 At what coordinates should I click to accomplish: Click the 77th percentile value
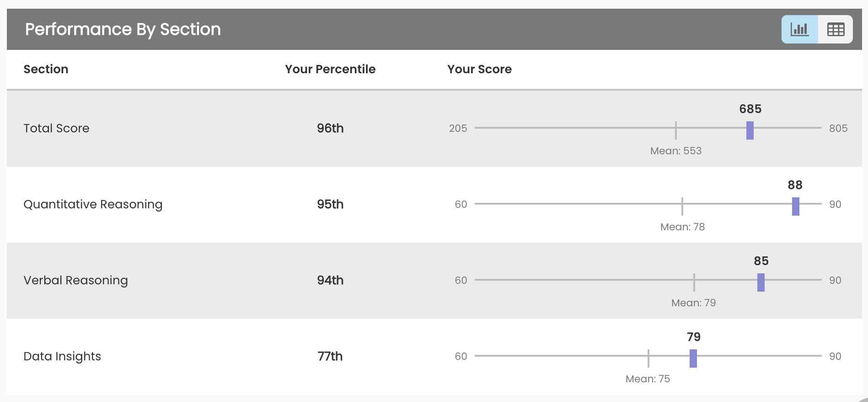tap(330, 356)
